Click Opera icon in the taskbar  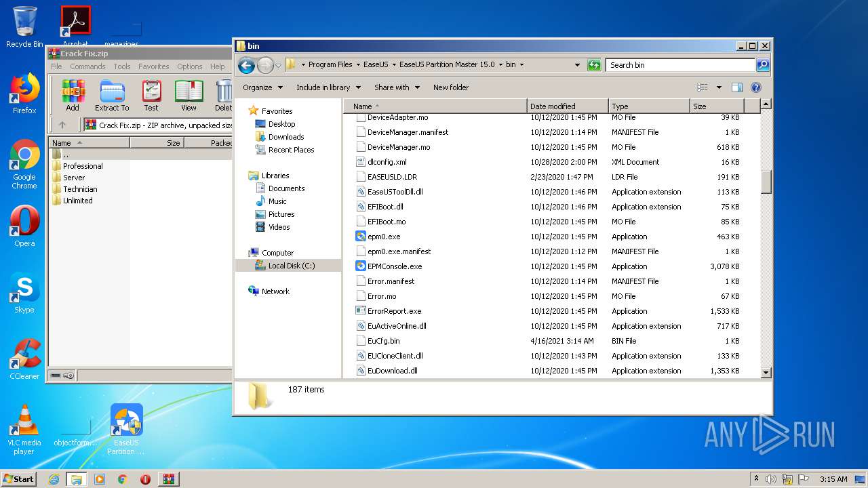click(145, 479)
